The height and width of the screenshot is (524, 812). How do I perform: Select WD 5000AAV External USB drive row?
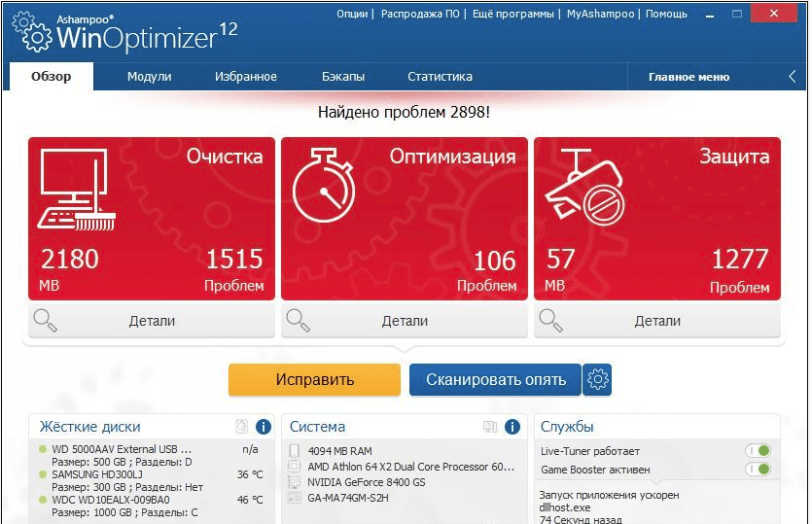(x=151, y=455)
